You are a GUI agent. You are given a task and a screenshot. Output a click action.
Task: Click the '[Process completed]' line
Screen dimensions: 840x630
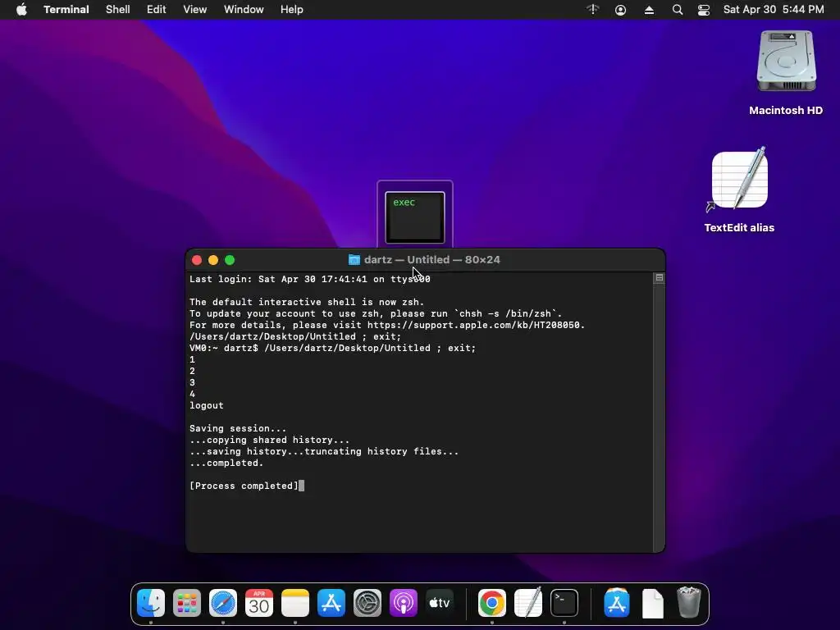244,486
